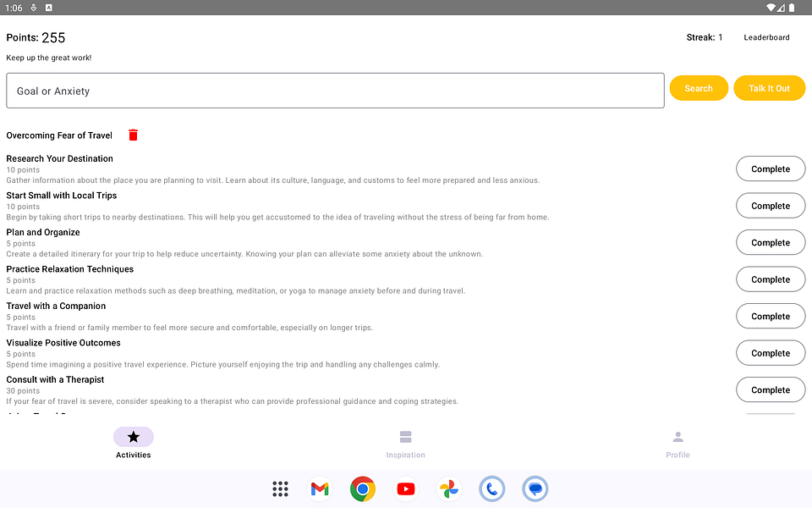Open the Messages app in the dock
The image size is (812, 508).
535,489
